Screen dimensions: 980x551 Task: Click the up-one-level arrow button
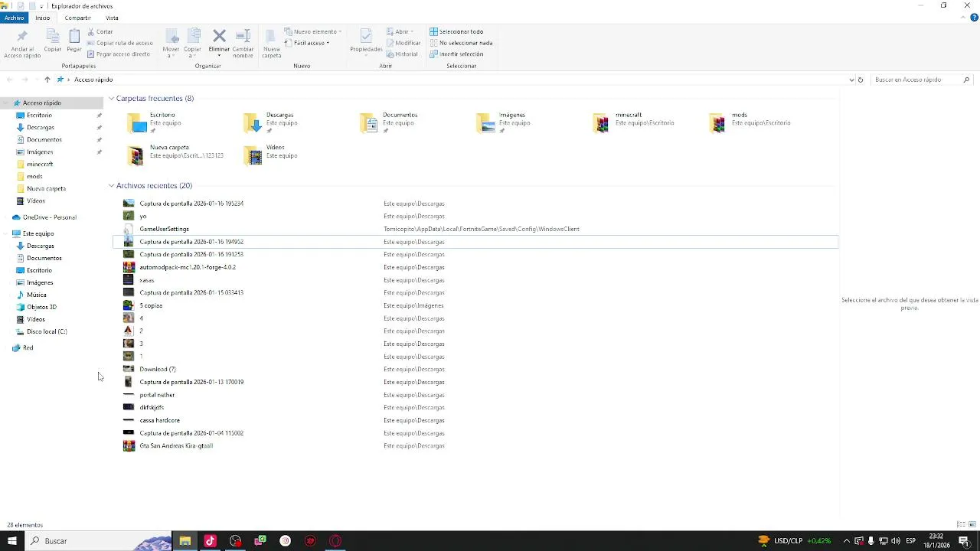click(47, 80)
